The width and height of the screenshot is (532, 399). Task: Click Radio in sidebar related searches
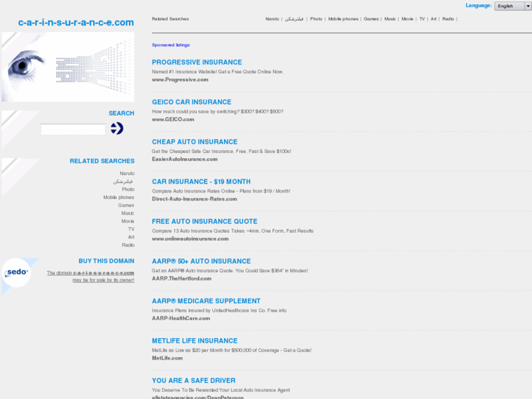tap(128, 245)
